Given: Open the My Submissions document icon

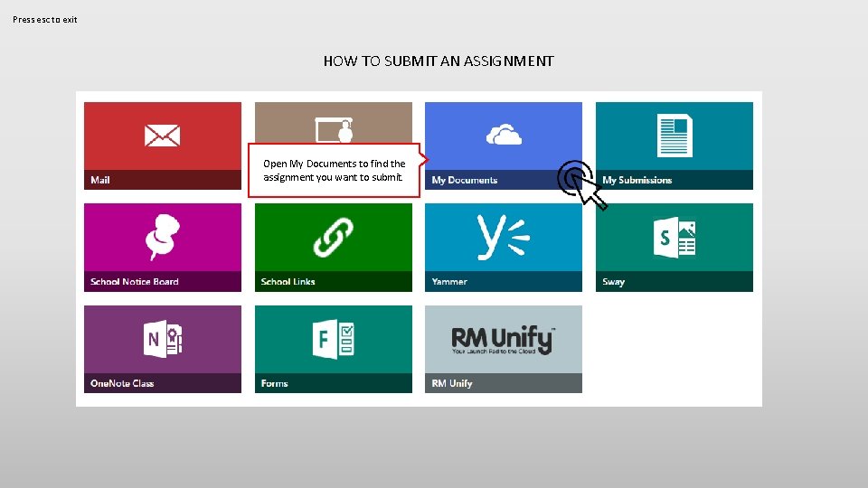Looking at the screenshot, I should pos(675,136).
